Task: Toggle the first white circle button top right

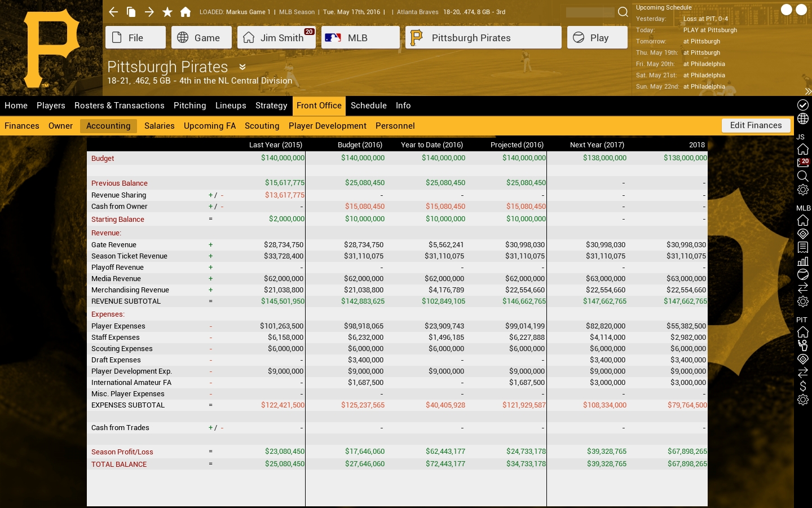Action: click(x=787, y=9)
